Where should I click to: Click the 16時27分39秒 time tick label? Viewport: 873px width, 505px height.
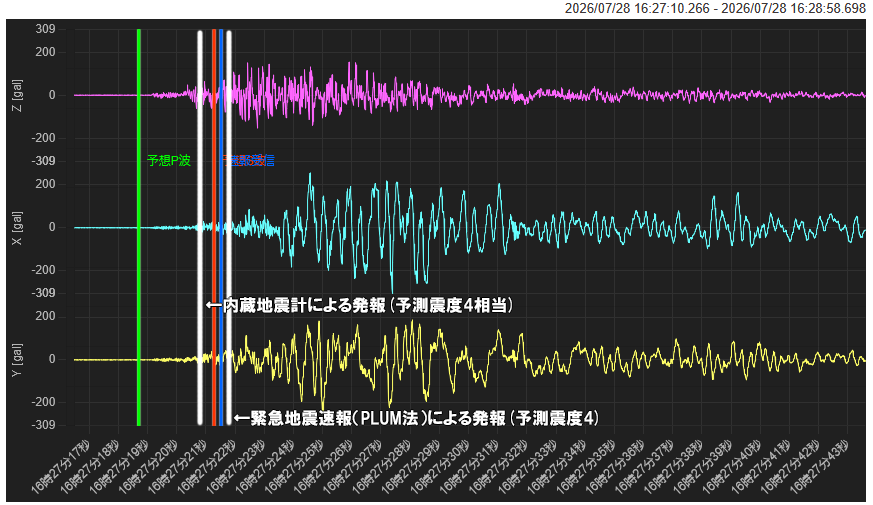point(702,467)
